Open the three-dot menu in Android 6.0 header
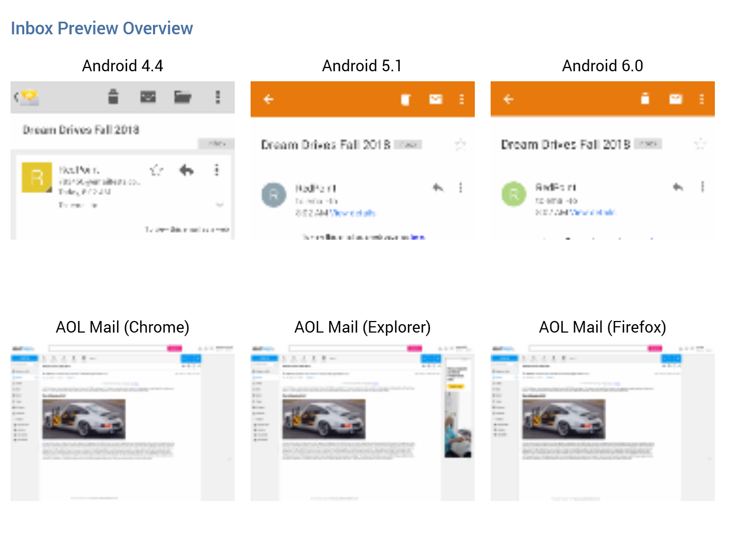 tap(702, 99)
